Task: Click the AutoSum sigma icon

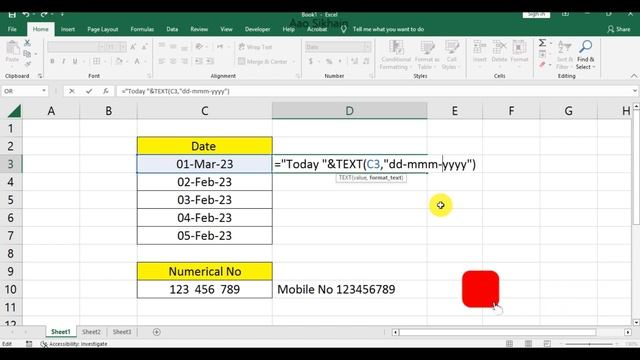Action: tap(542, 43)
